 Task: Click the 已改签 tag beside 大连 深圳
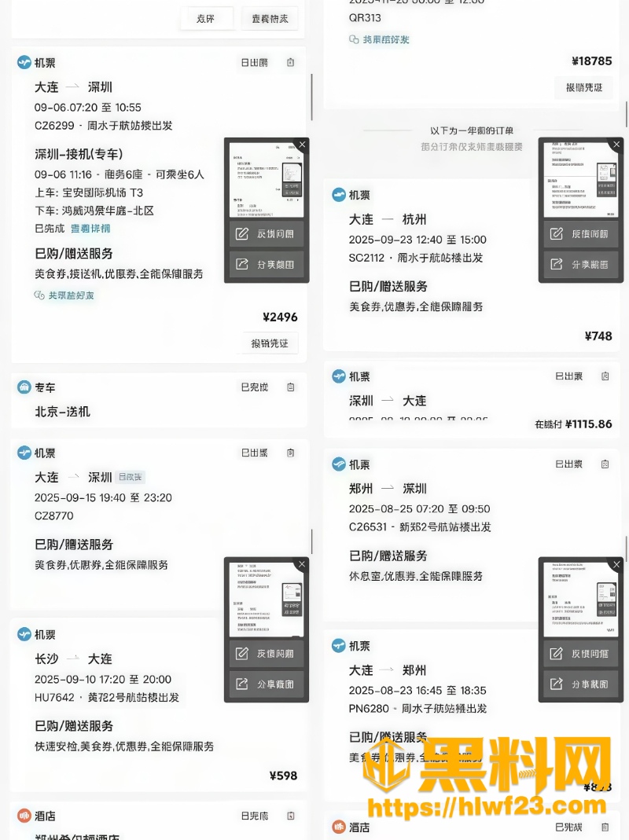[131, 477]
